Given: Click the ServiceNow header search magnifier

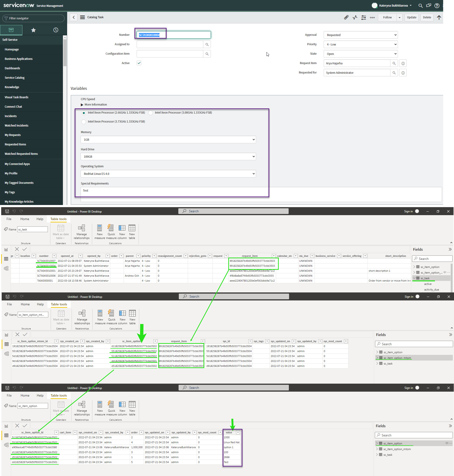Looking at the screenshot, I should click(420, 6).
